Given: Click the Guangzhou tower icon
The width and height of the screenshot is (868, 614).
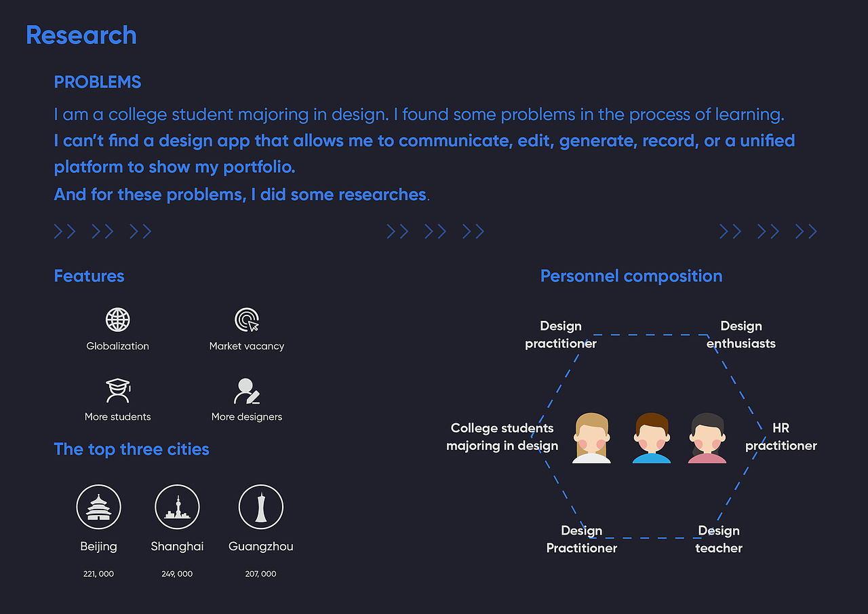Looking at the screenshot, I should [x=261, y=507].
